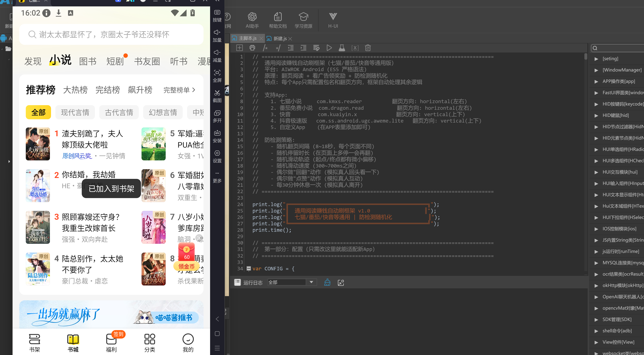Click the indent icon in editor toolbar

point(303,48)
